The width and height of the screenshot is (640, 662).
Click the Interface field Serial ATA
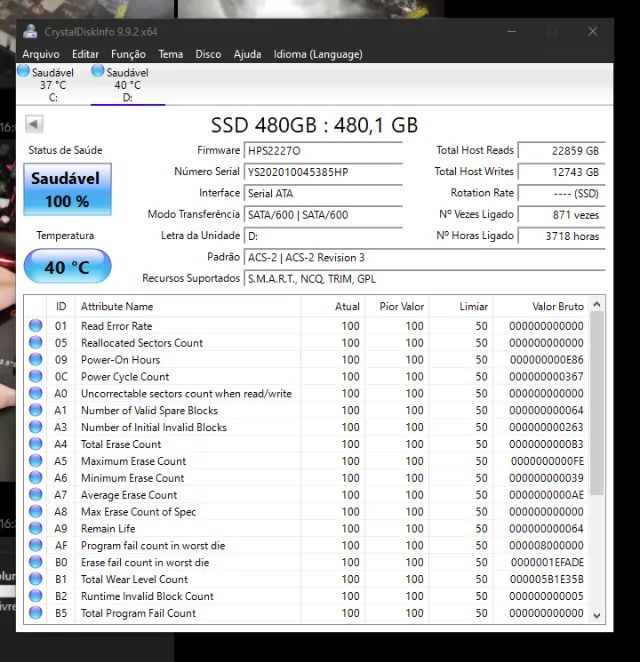pos(323,193)
